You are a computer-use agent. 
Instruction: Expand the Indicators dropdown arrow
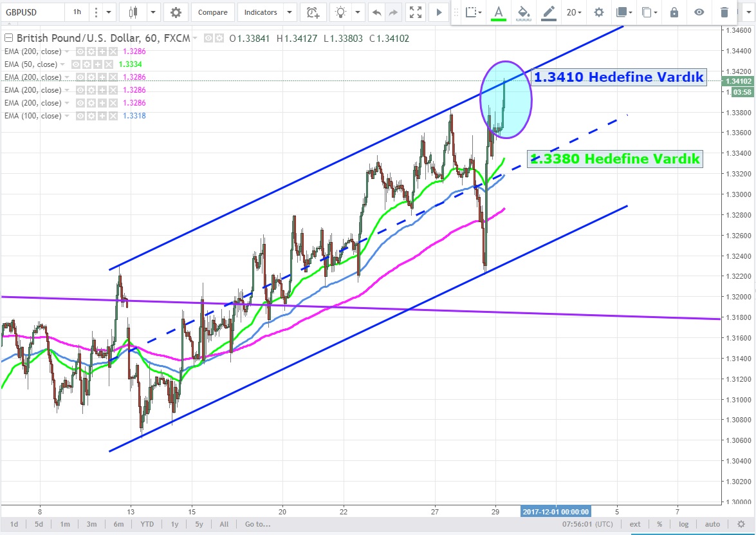[x=289, y=12]
